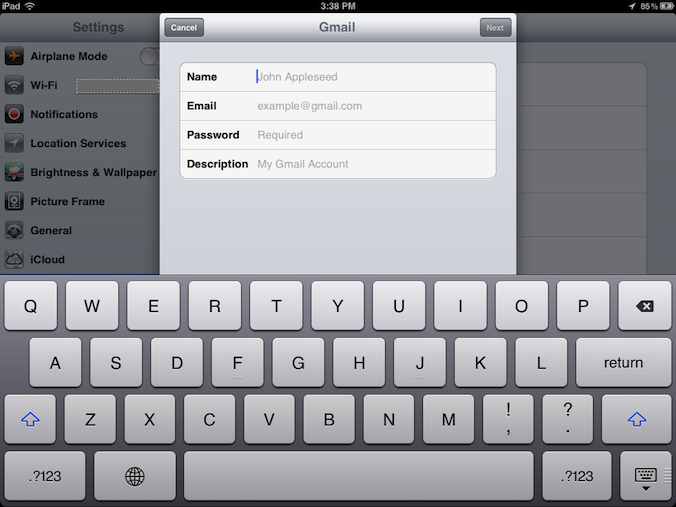The image size is (676, 507).
Task: Open Wi-Fi settings row label
Action: pyautogui.click(x=44, y=85)
